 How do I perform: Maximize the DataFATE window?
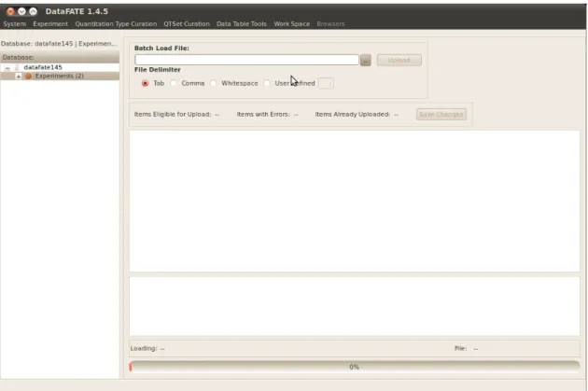(x=33, y=11)
